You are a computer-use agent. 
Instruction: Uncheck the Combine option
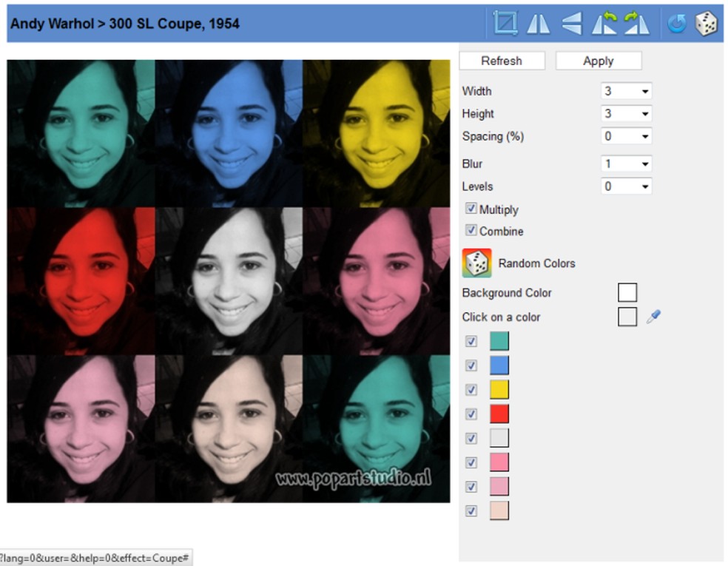[x=471, y=231]
